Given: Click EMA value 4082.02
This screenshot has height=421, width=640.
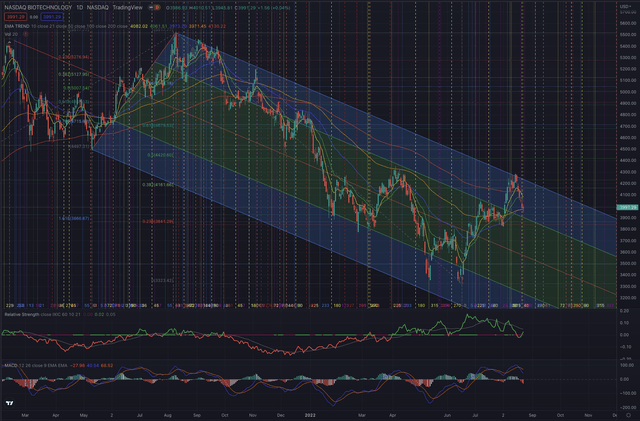Looking at the screenshot, I should 139,26.
